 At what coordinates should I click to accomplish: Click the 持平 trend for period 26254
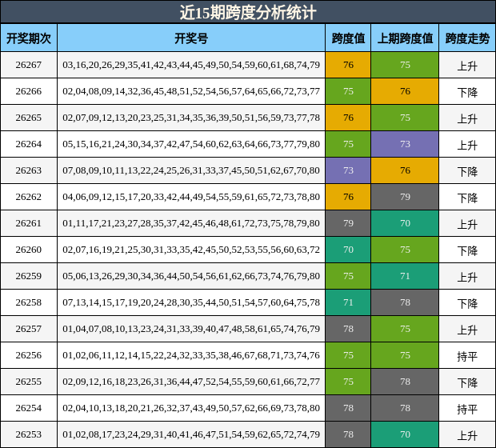pyautogui.click(x=467, y=410)
